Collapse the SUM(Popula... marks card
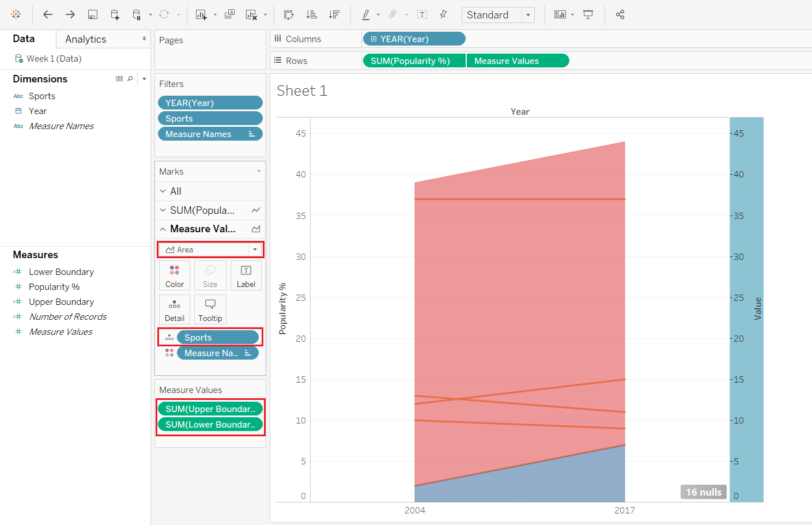812x525 pixels. click(162, 210)
